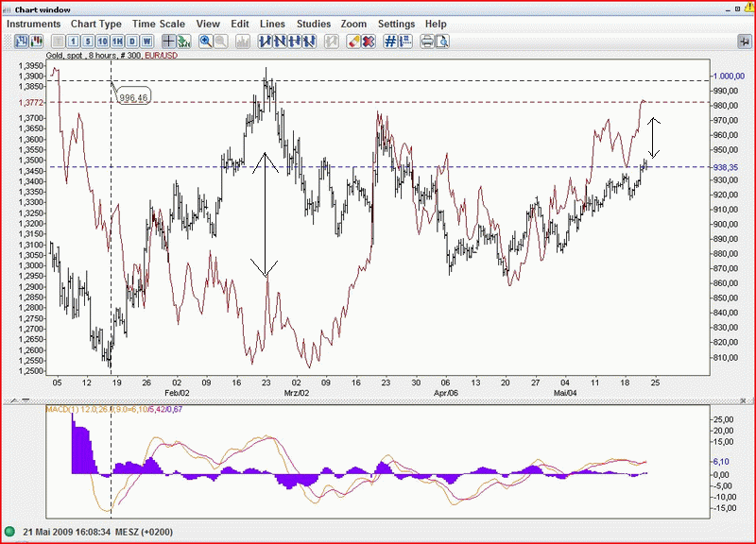Open the Edit menu
Viewport: 756px width, 544px height.
[x=240, y=24]
